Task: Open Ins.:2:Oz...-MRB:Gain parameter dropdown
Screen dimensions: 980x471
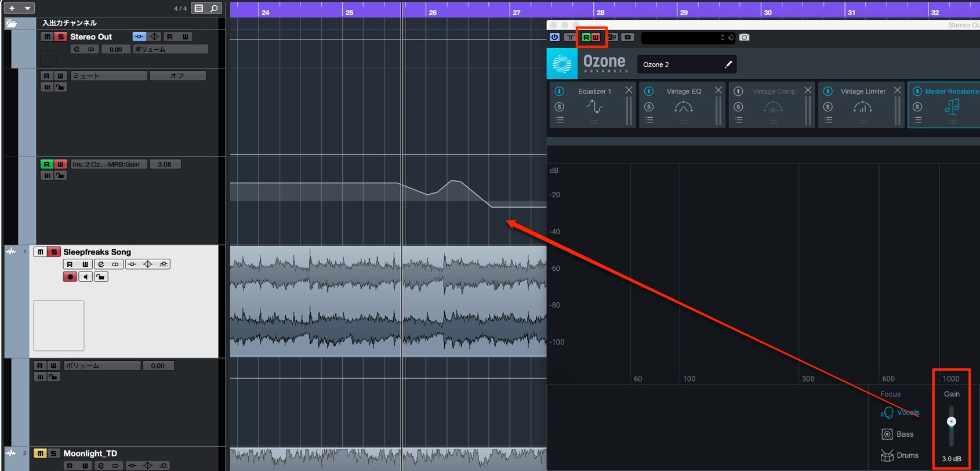Action: (108, 164)
